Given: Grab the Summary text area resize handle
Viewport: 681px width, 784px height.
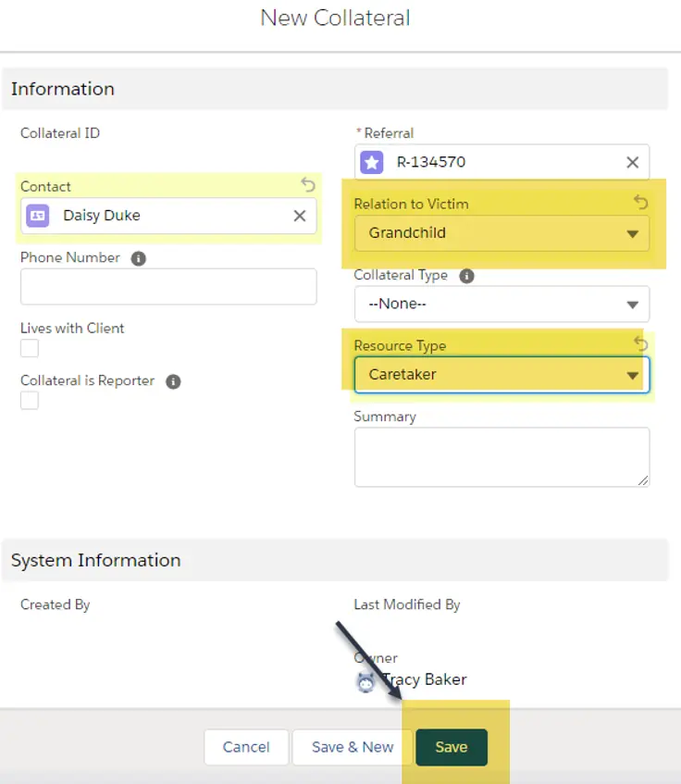Looking at the screenshot, I should (x=643, y=480).
